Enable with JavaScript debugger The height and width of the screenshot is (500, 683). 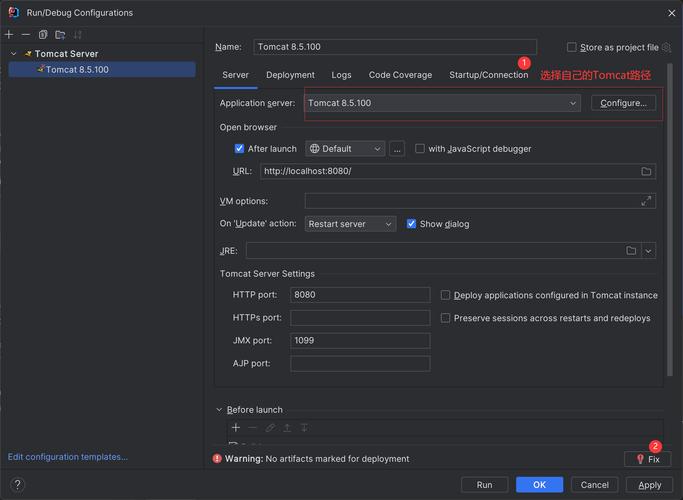[x=420, y=149]
